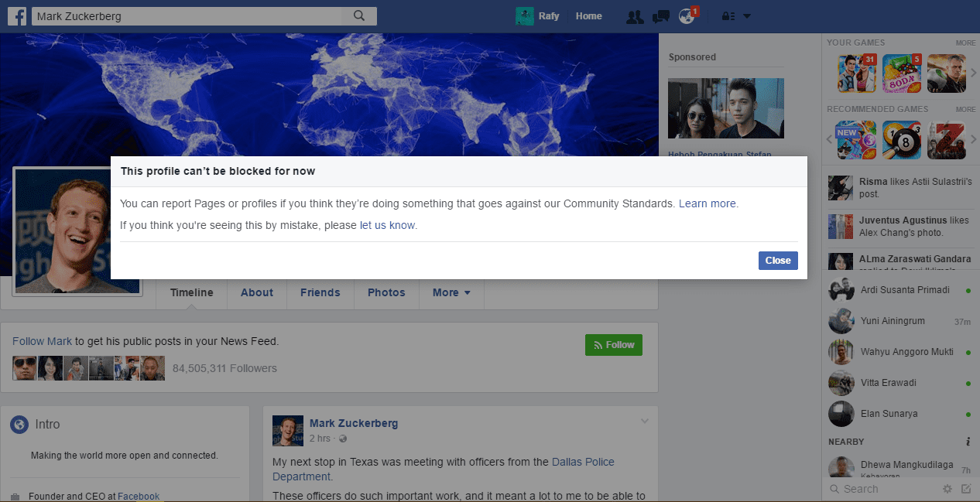
Task: Open the Juventus Agustinus ticker story
Action: (900, 227)
